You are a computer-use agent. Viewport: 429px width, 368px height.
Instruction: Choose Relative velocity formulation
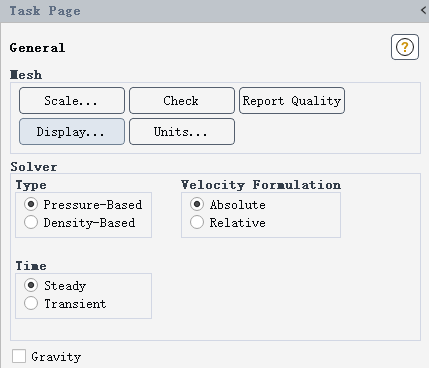click(x=197, y=222)
